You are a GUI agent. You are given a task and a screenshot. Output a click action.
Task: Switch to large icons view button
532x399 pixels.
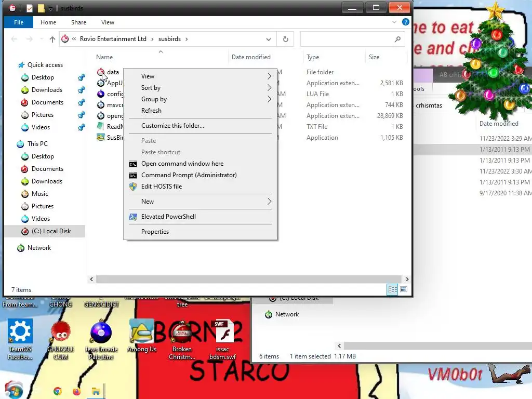[404, 289]
